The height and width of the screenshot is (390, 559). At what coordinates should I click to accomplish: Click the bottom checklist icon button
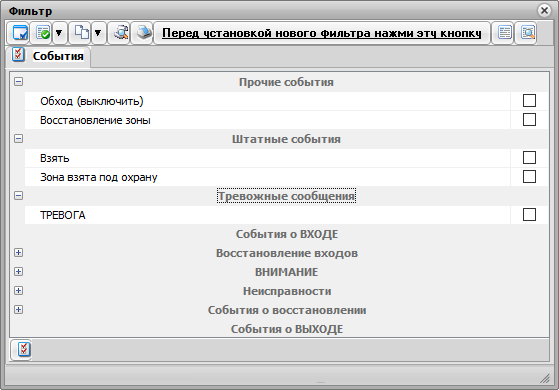coord(21,349)
